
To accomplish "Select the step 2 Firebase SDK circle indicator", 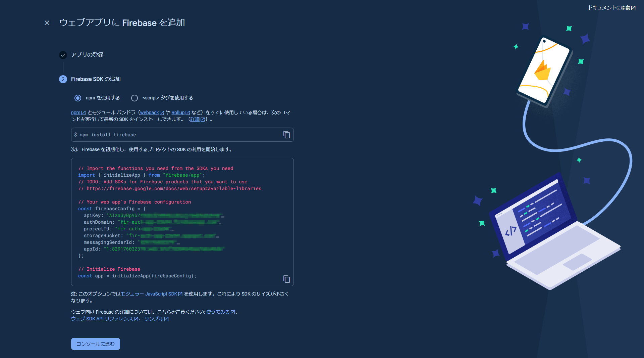I will click(x=63, y=80).
